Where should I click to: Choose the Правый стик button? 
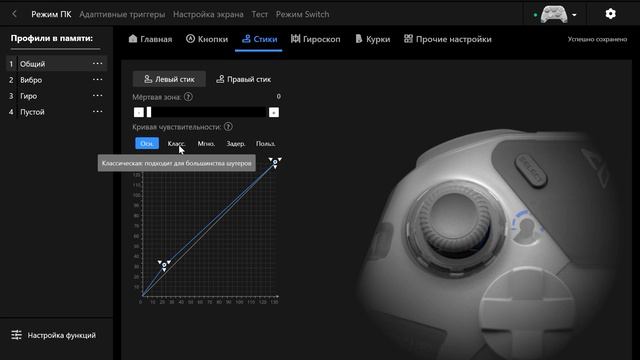(x=244, y=79)
